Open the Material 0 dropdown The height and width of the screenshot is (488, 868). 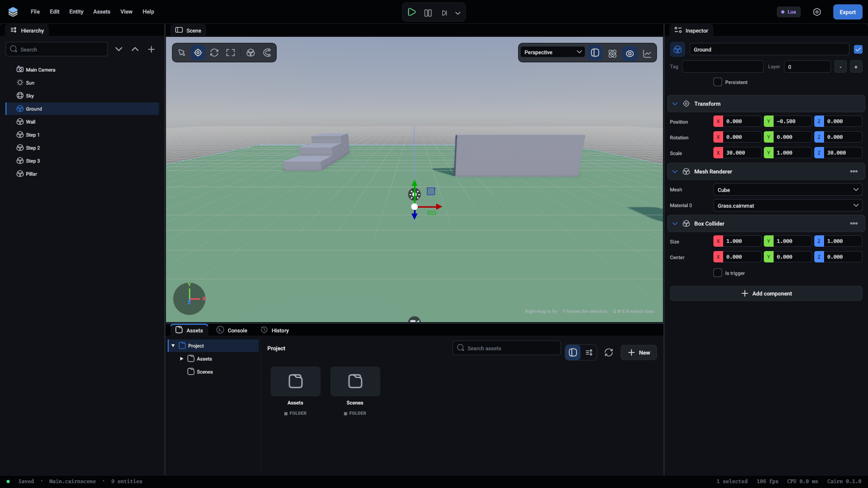point(788,206)
